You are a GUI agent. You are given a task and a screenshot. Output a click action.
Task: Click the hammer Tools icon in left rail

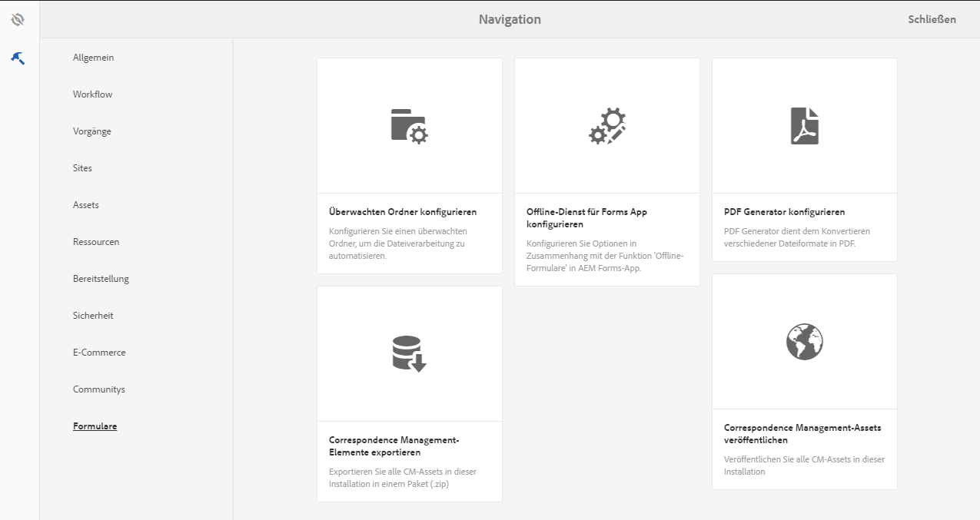point(18,58)
